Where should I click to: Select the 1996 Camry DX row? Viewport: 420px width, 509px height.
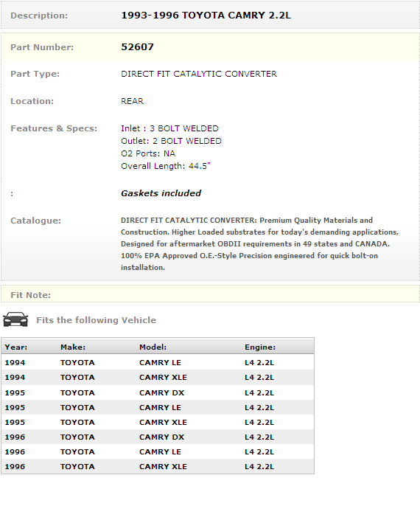click(158, 437)
